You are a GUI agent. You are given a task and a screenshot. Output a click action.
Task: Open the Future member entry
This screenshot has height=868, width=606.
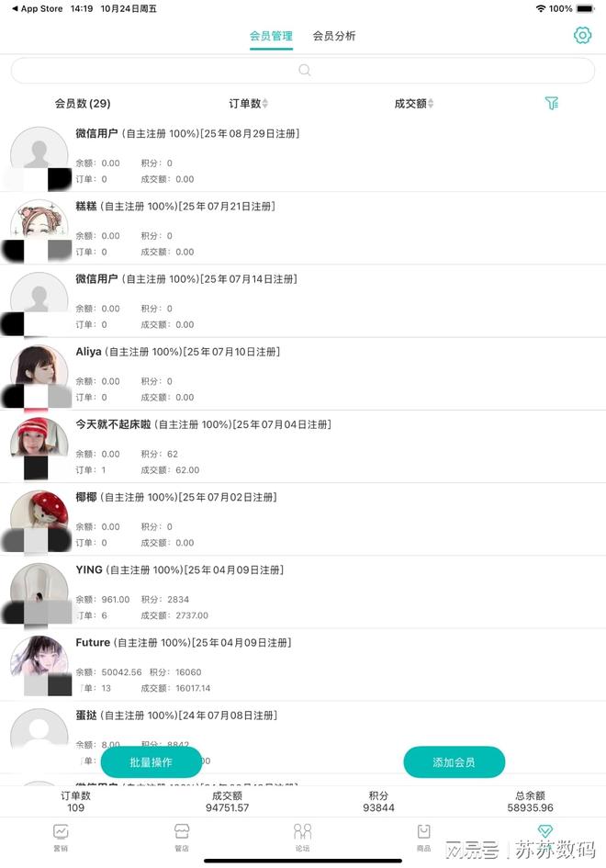click(x=303, y=665)
